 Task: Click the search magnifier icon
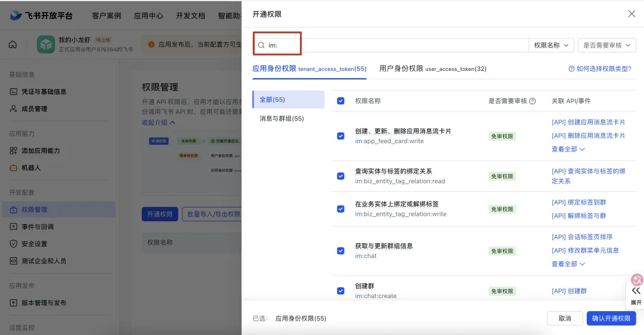click(x=261, y=45)
